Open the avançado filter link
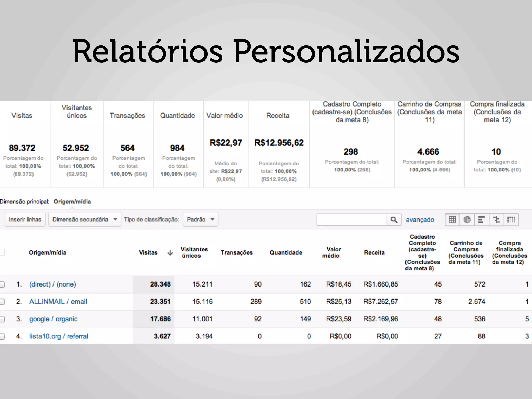Viewport: 532px width, 399px height. pos(420,220)
